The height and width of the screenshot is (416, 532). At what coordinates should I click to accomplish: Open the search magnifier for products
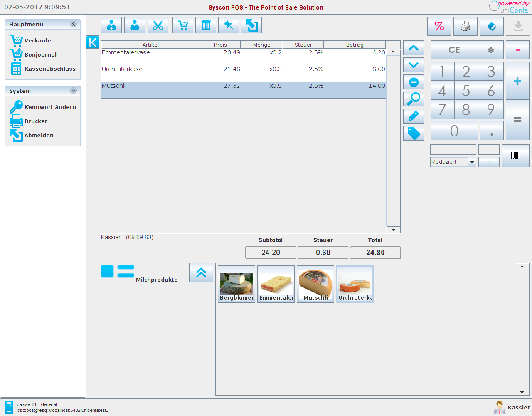pyautogui.click(x=413, y=99)
